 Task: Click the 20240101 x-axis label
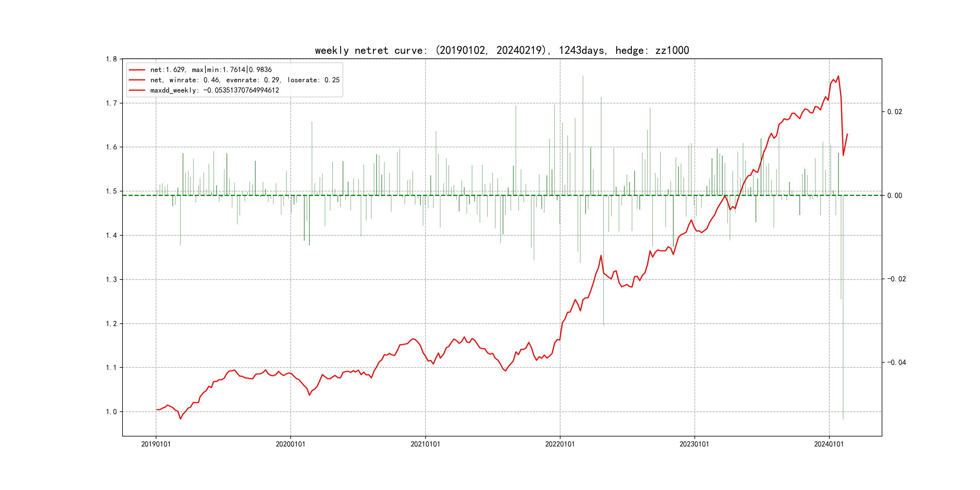click(829, 444)
